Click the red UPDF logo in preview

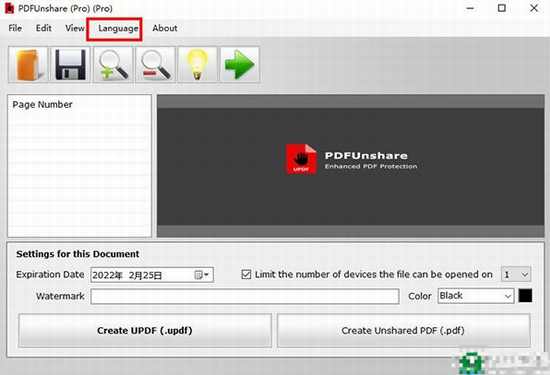click(x=301, y=159)
